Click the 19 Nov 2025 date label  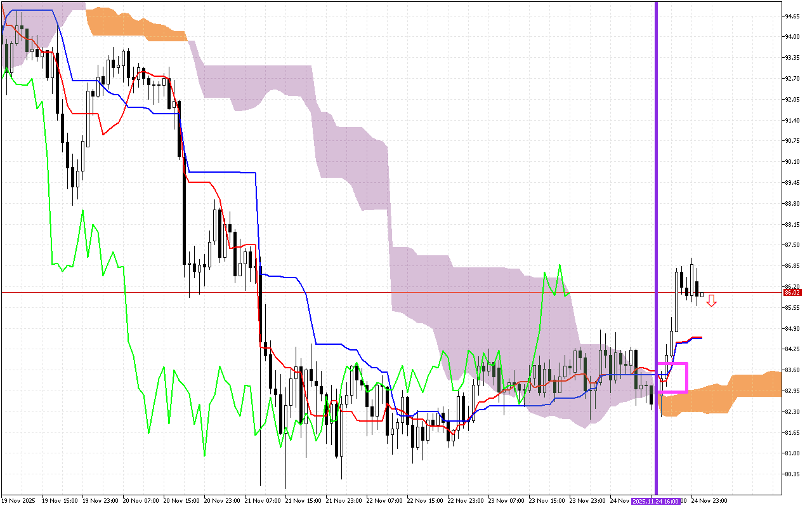19,501
